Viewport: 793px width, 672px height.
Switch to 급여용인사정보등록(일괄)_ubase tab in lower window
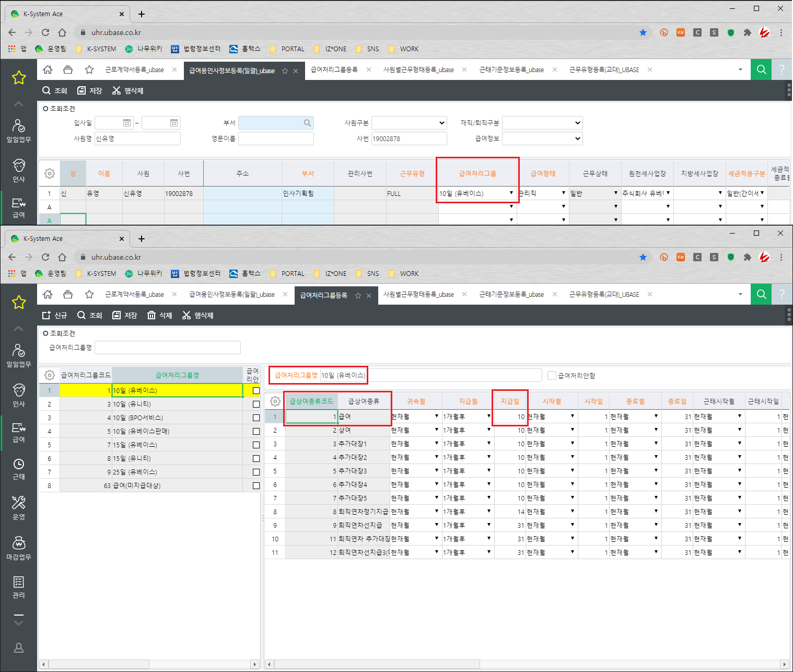(232, 294)
